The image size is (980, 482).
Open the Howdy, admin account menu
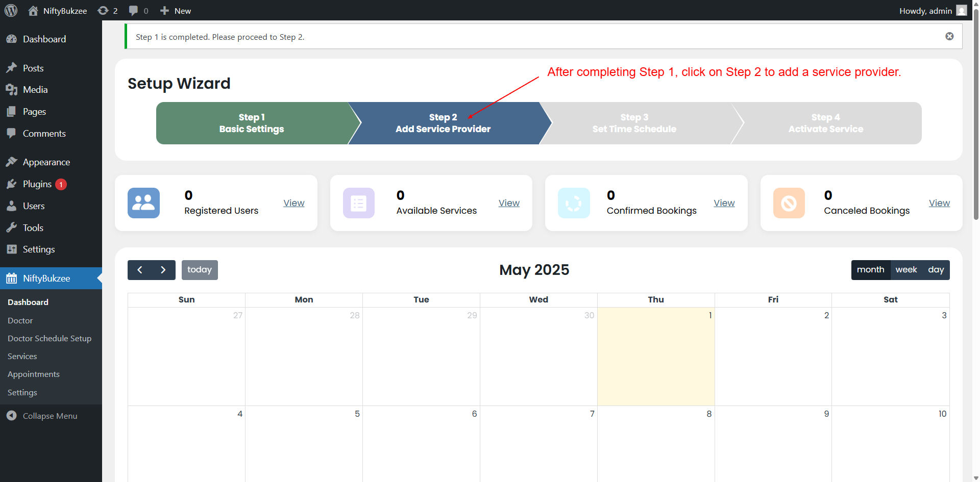932,11
